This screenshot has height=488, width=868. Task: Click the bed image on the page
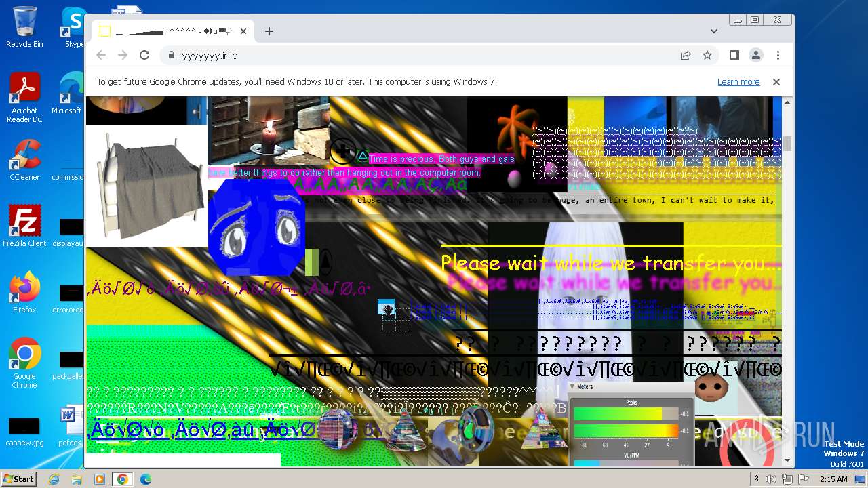[x=146, y=186]
